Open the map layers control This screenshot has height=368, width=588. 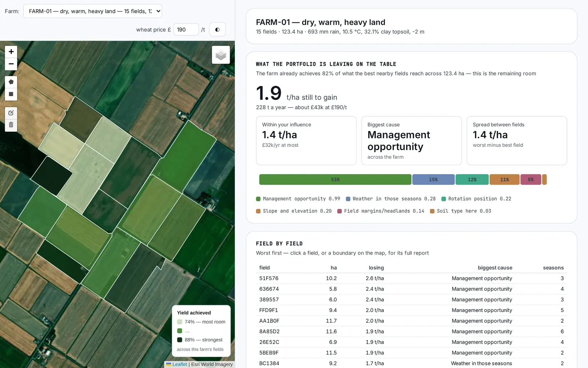coord(221,55)
